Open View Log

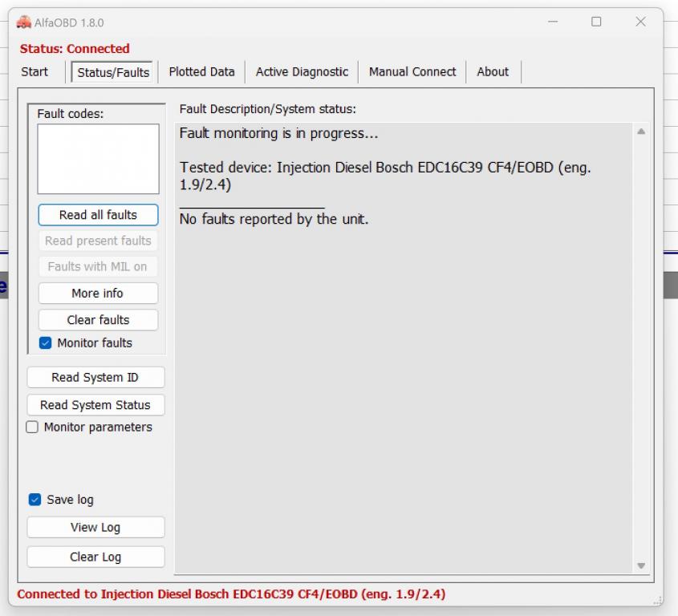(95, 528)
